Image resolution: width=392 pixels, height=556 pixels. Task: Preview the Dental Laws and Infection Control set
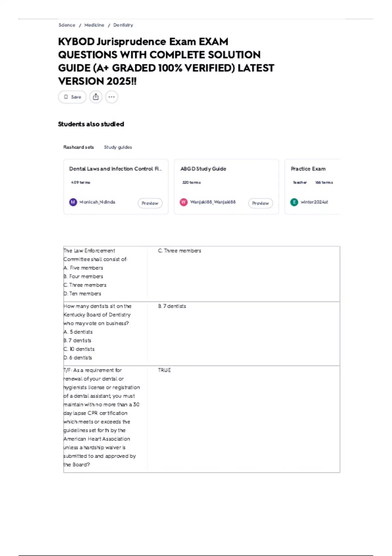point(150,203)
